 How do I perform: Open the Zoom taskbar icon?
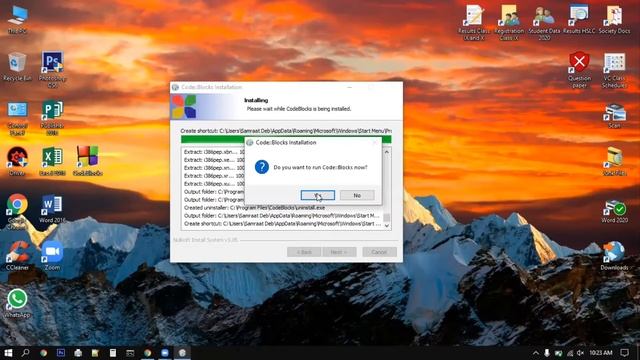165,353
